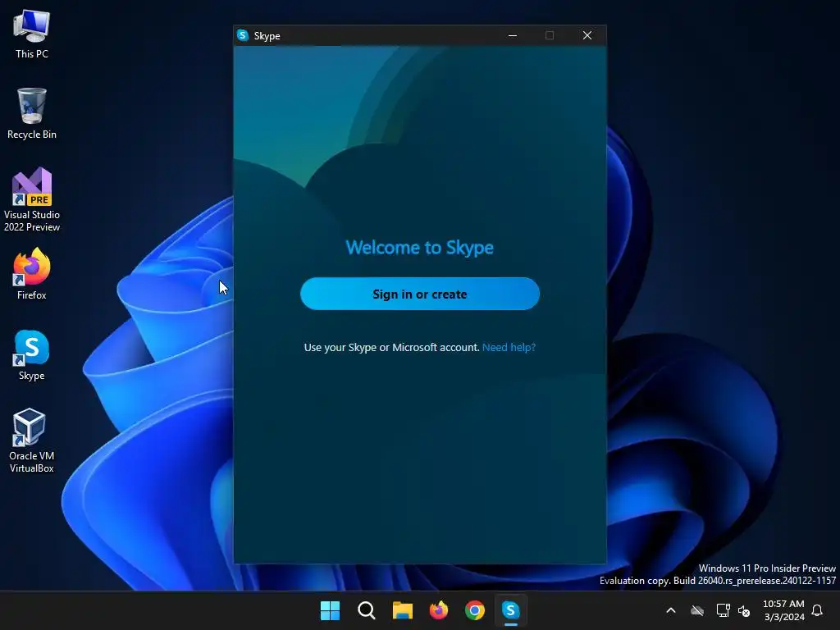Launch Google Chrome from the taskbar
The height and width of the screenshot is (630, 840).
coord(475,610)
